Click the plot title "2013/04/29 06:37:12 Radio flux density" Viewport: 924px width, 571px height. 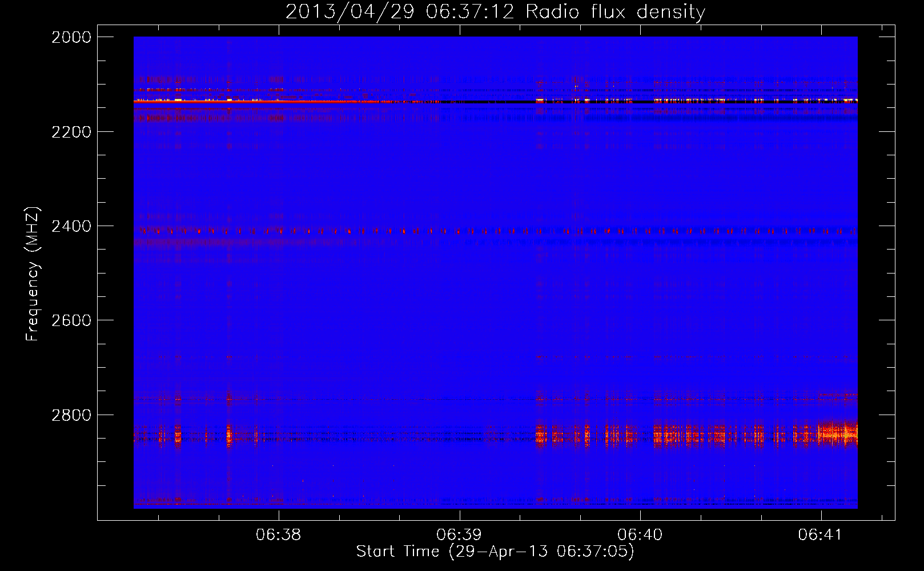(x=495, y=12)
